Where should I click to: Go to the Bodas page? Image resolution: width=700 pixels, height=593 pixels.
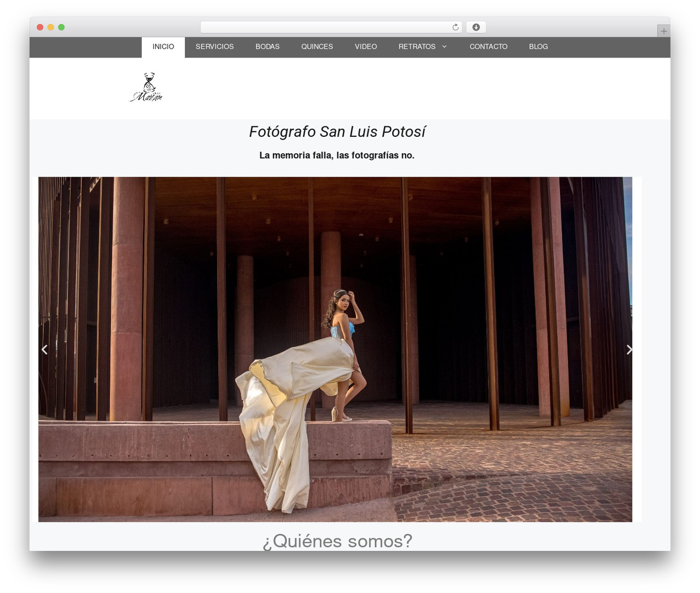[x=267, y=47]
